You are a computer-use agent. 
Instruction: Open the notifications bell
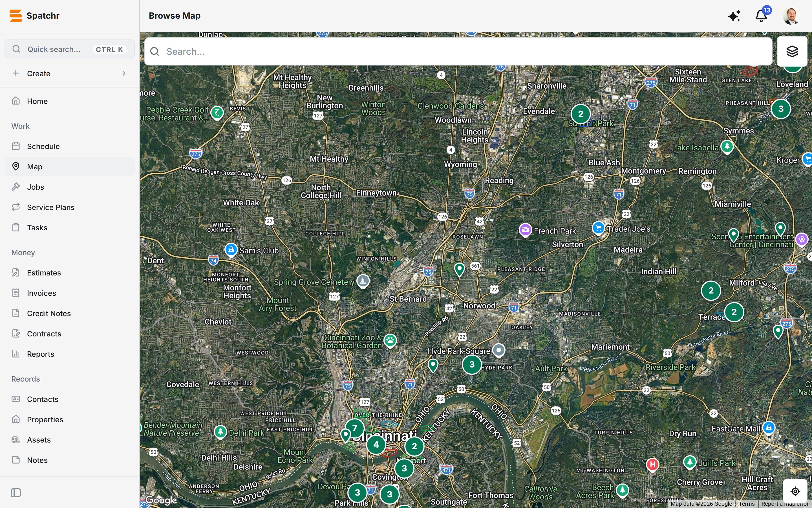click(x=761, y=16)
